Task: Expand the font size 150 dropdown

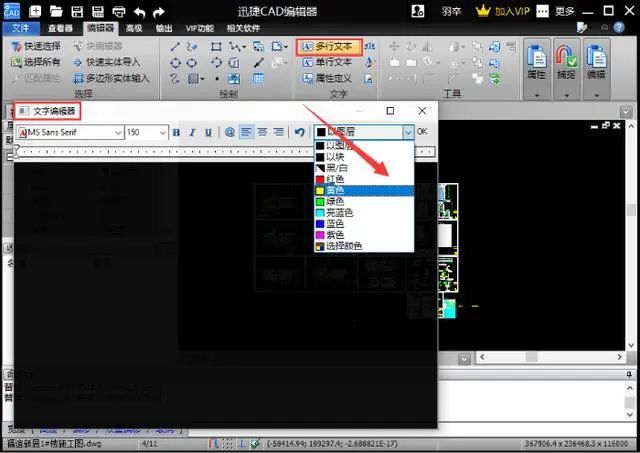Action: click(162, 132)
